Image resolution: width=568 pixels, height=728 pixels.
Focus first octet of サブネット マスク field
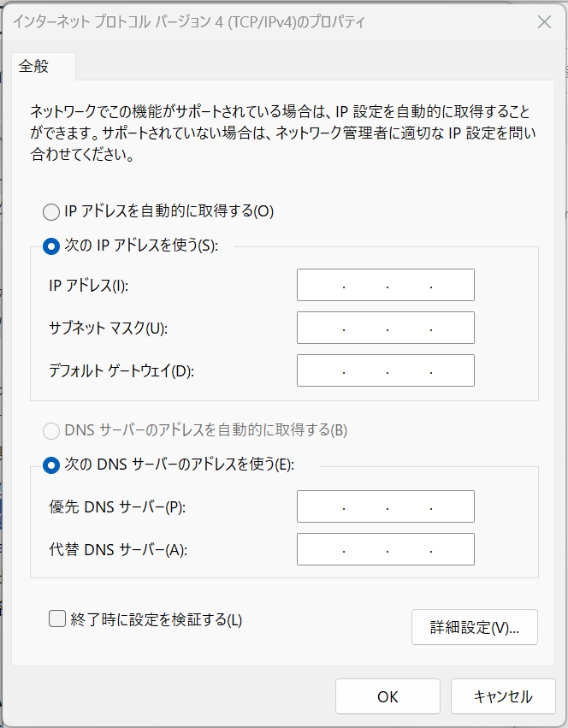[x=321, y=328]
